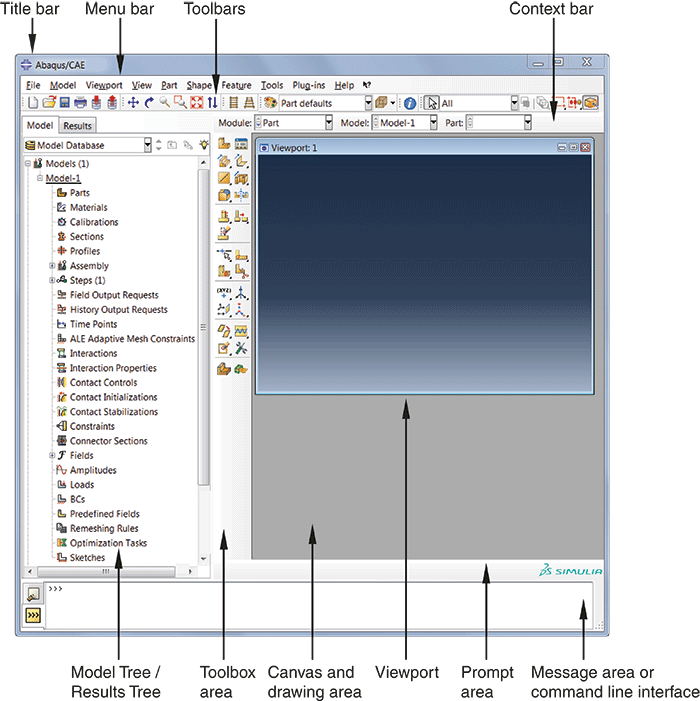Click the blue information query icon
The height and width of the screenshot is (701, 700).
point(409,103)
